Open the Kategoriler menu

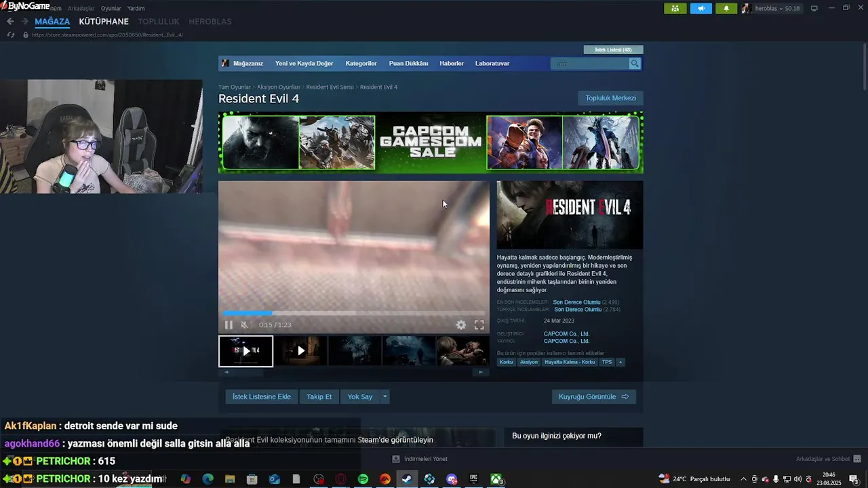tap(361, 63)
